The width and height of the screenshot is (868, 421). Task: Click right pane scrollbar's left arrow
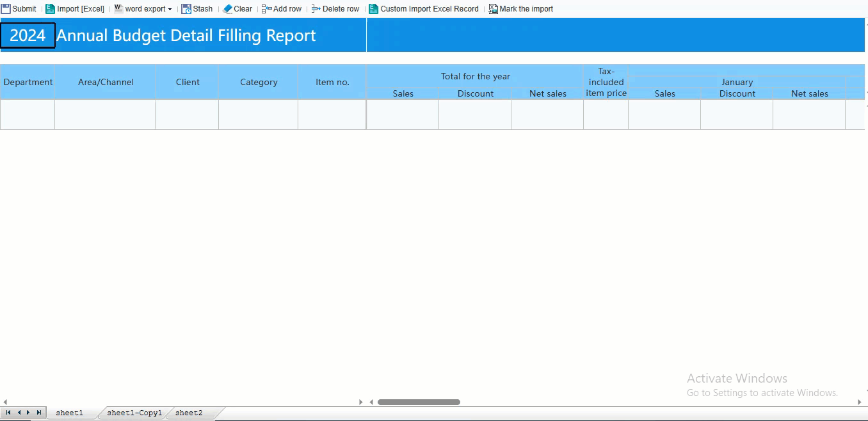(x=371, y=402)
